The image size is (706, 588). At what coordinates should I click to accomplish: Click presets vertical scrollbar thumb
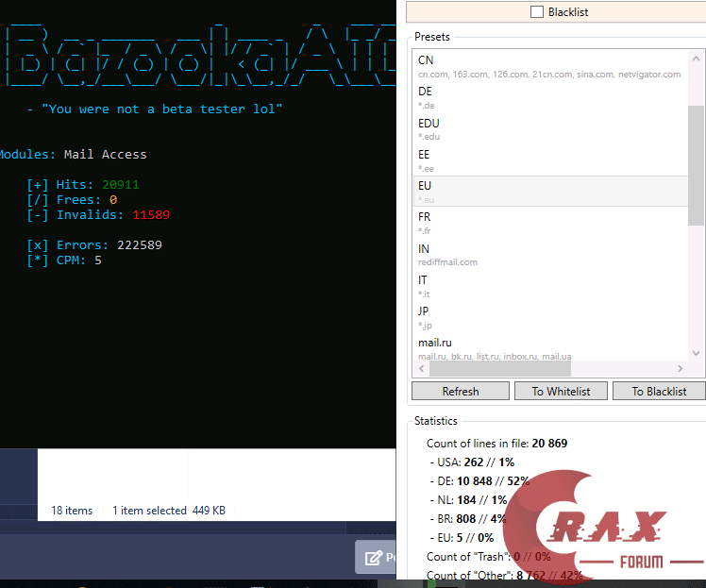[x=696, y=165]
